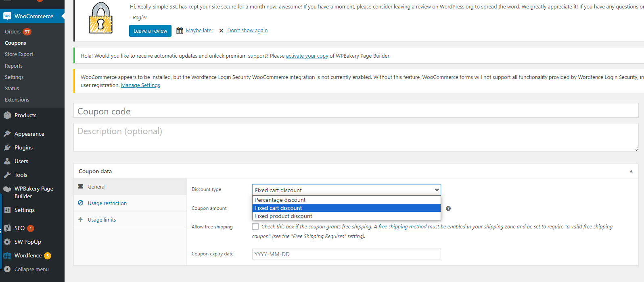Click the orange Orders count badge 37
This screenshot has width=644, height=282.
(27, 32)
